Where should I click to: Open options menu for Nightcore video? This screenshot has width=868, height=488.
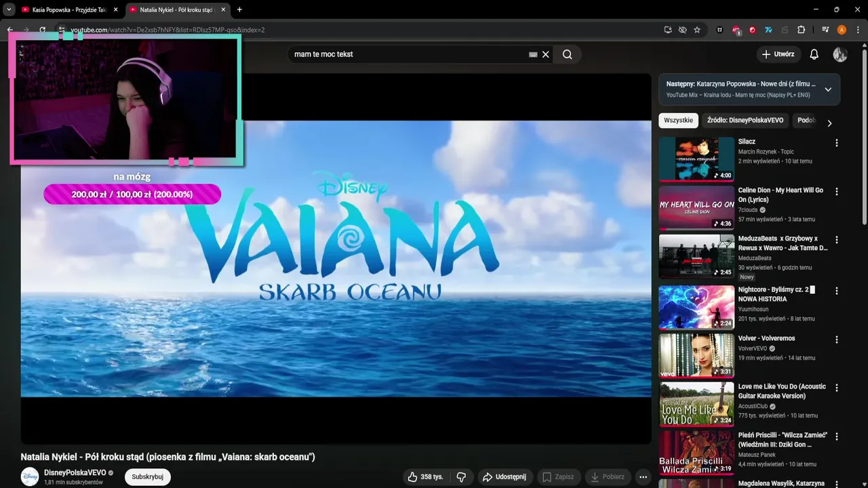coord(837,291)
